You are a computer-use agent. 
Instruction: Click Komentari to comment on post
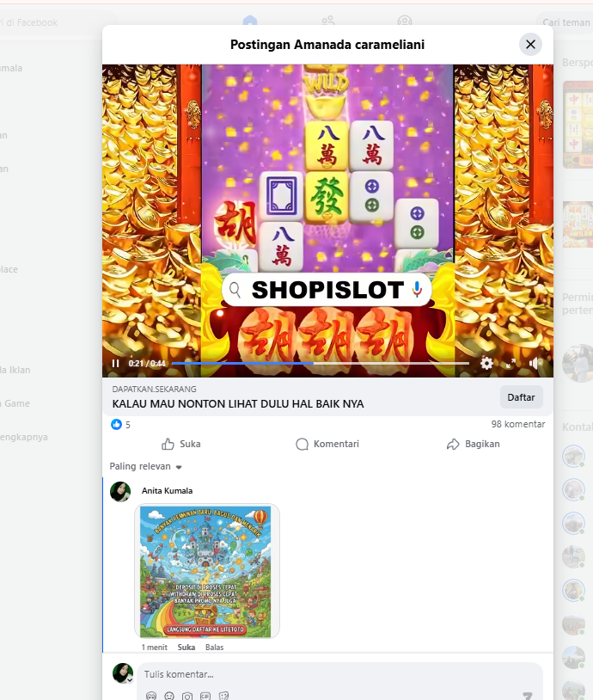click(x=327, y=444)
